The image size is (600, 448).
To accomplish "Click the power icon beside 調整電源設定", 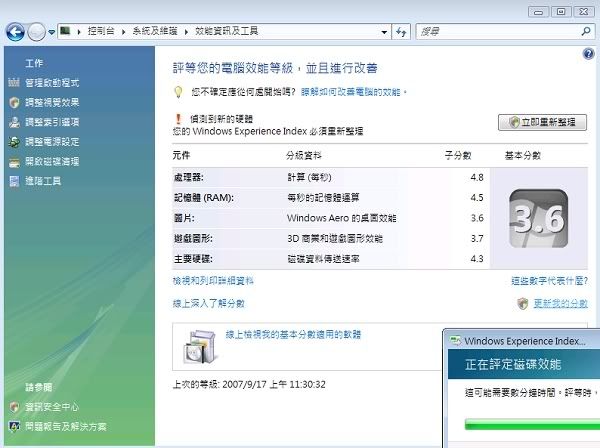I will pos(14,142).
